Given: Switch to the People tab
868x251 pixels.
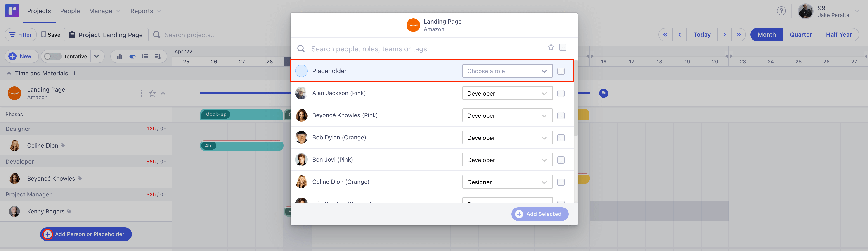Looking at the screenshot, I should click(x=70, y=11).
